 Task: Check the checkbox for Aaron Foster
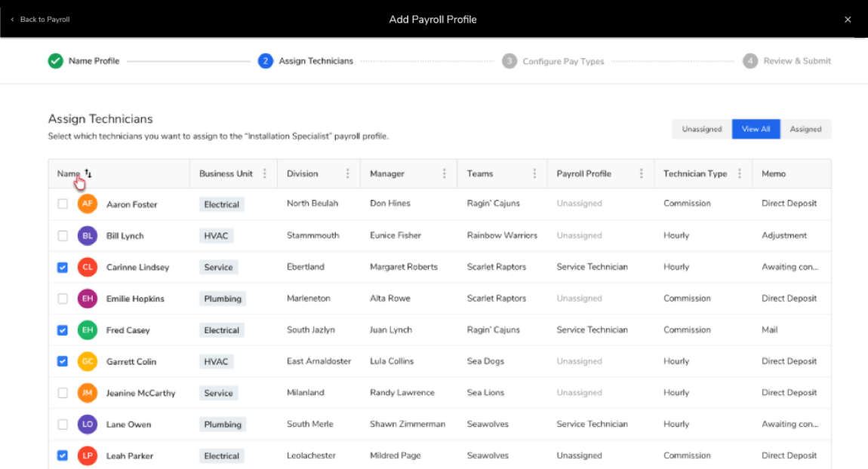click(x=62, y=204)
